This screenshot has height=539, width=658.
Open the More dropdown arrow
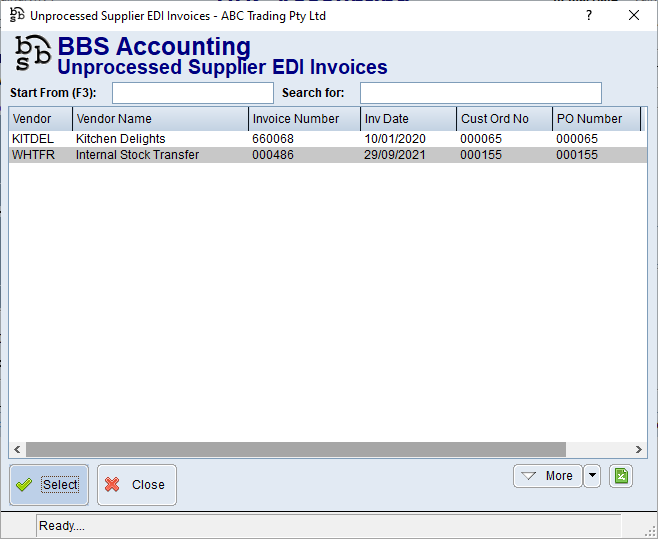point(592,476)
